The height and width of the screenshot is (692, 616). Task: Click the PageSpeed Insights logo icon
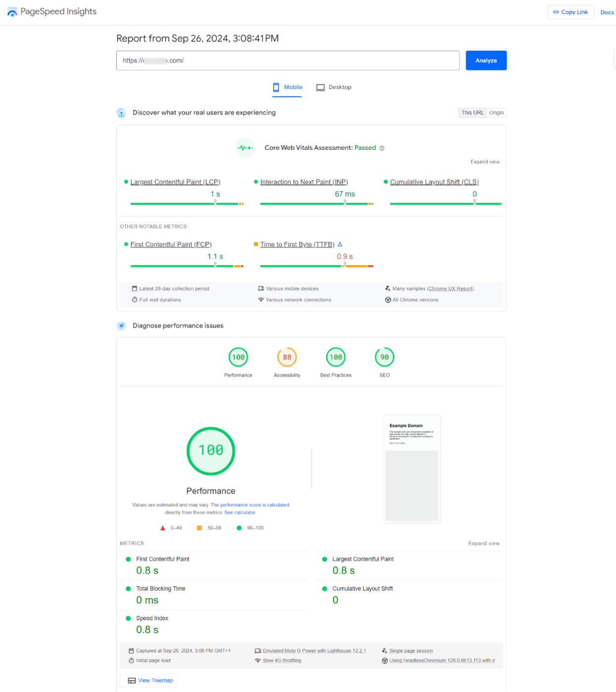tap(12, 11)
